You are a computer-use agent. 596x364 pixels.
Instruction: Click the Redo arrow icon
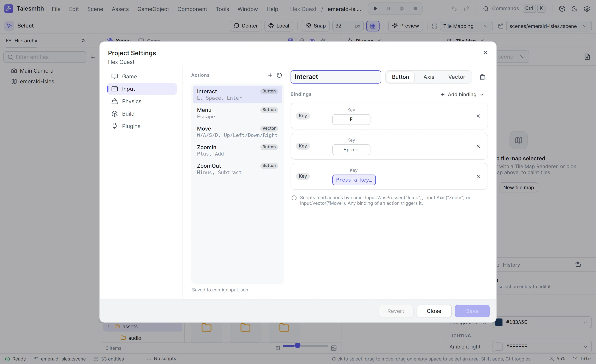(x=466, y=9)
